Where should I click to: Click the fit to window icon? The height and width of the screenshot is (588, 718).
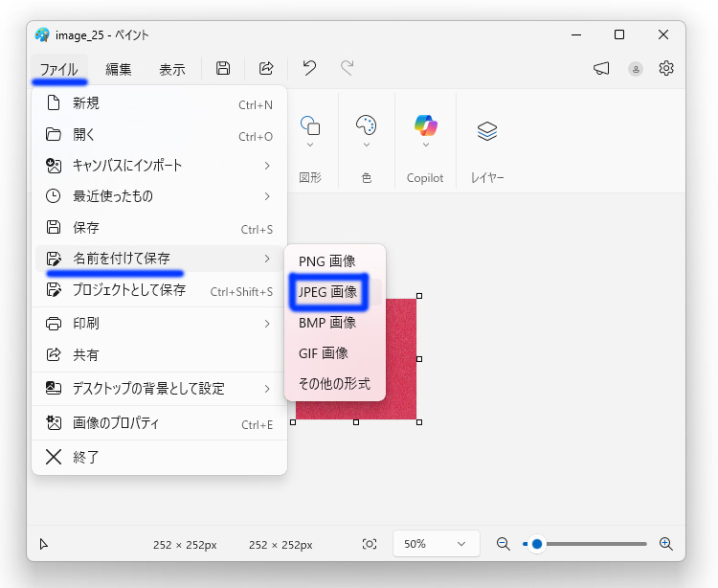(370, 544)
